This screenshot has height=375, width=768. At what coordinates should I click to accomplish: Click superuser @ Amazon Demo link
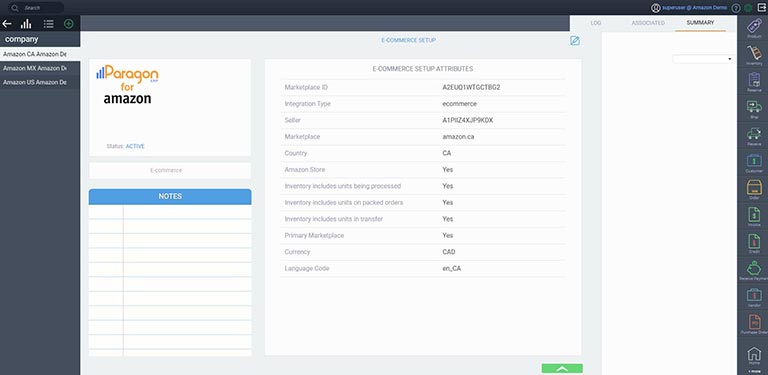[x=696, y=8]
